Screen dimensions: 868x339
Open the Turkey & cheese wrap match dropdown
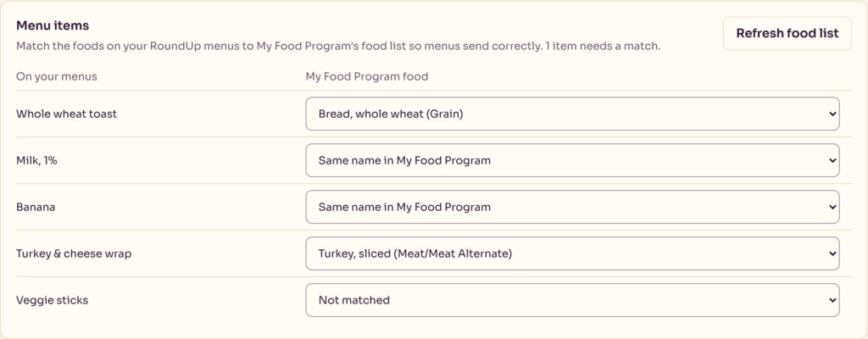pyautogui.click(x=572, y=253)
